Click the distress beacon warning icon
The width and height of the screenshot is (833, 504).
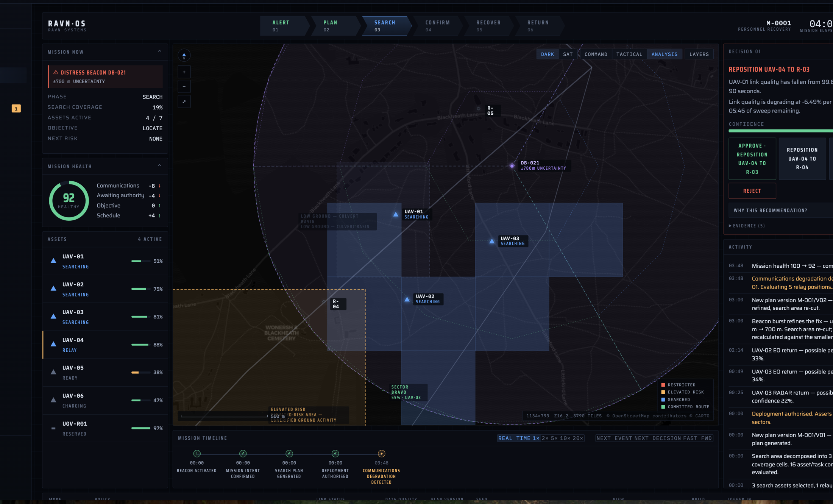[56, 72]
